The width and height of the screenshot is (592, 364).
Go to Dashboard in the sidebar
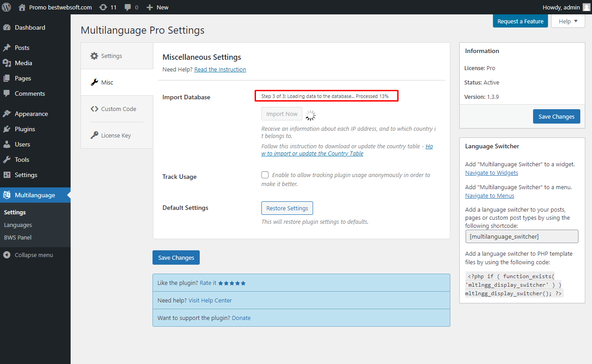(x=35, y=27)
